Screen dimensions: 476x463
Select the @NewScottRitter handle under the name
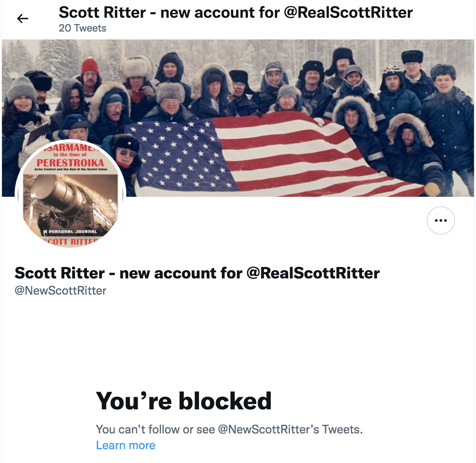pos(60,291)
